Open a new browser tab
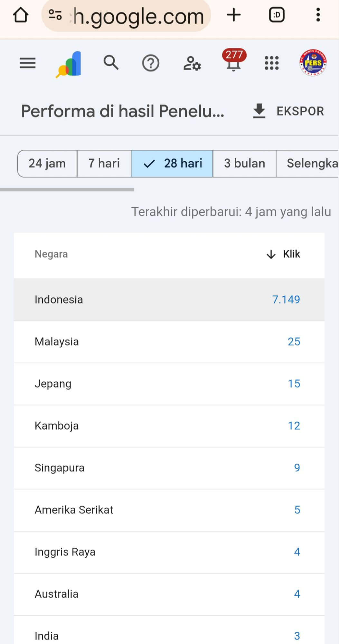Image resolution: width=339 pixels, height=644 pixels. (x=234, y=15)
